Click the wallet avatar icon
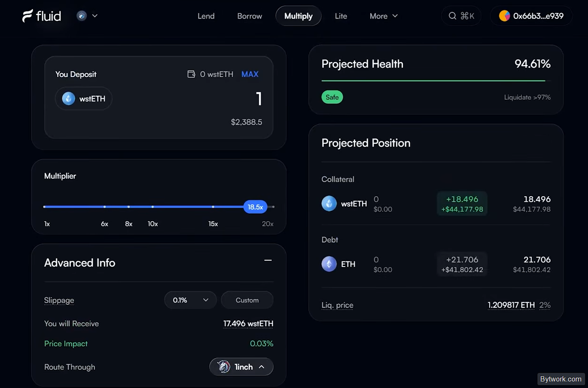Screen dimensions: 588x388 [504, 16]
